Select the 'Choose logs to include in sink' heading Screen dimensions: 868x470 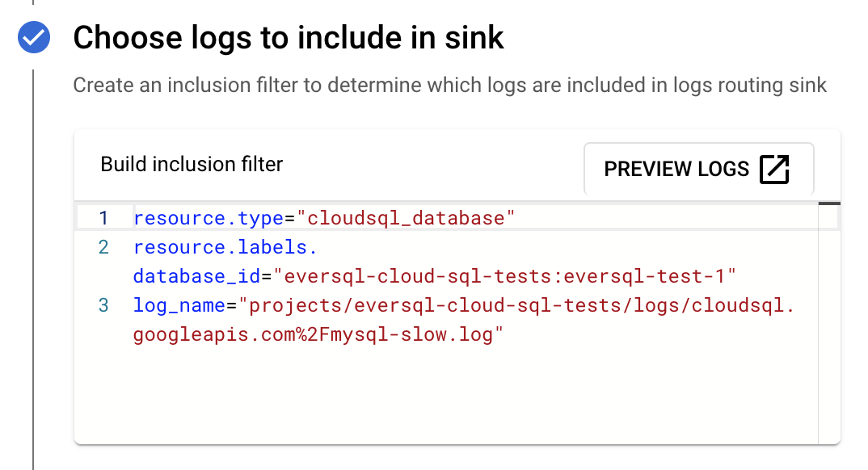[x=289, y=38]
